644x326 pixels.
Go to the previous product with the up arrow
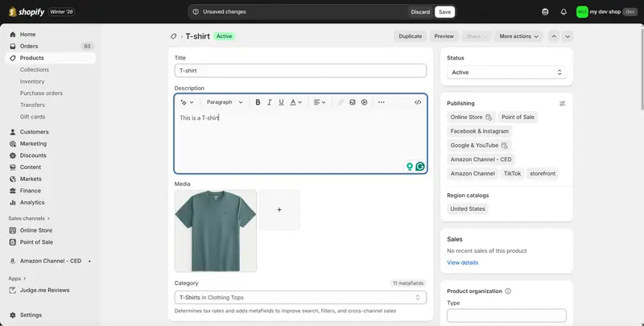coord(554,36)
